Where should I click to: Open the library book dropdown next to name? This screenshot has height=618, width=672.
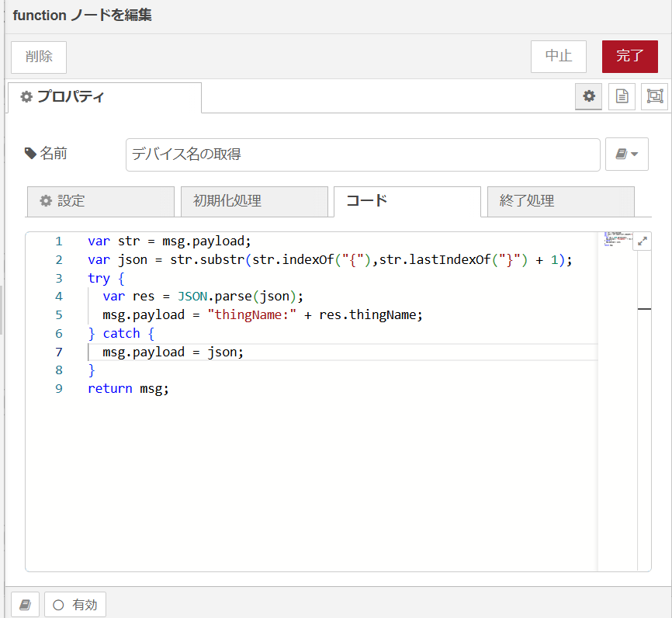click(626, 154)
